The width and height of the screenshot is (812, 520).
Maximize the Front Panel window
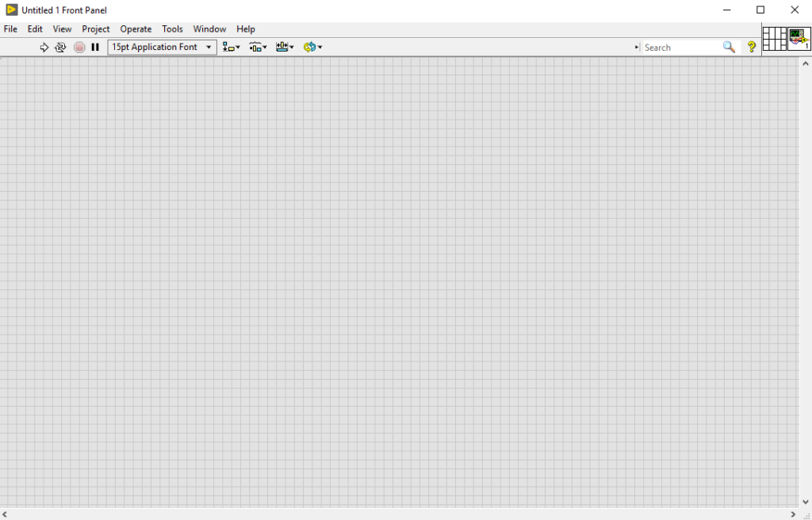pyautogui.click(x=760, y=10)
